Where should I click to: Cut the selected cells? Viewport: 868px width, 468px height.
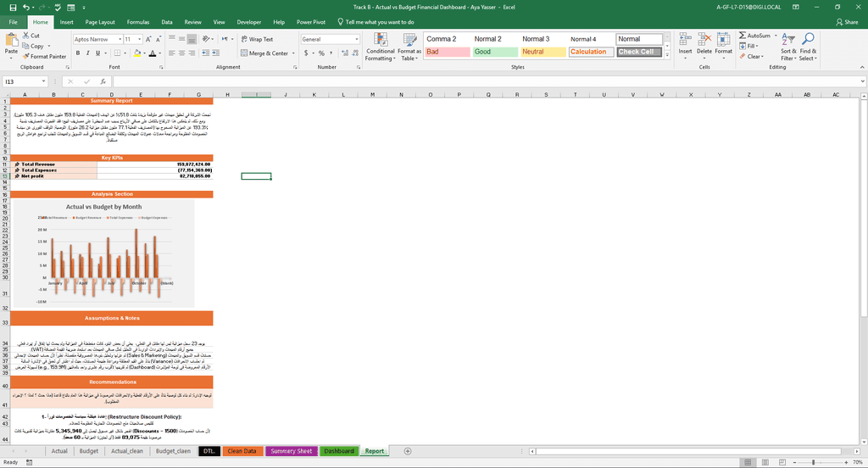pos(31,36)
